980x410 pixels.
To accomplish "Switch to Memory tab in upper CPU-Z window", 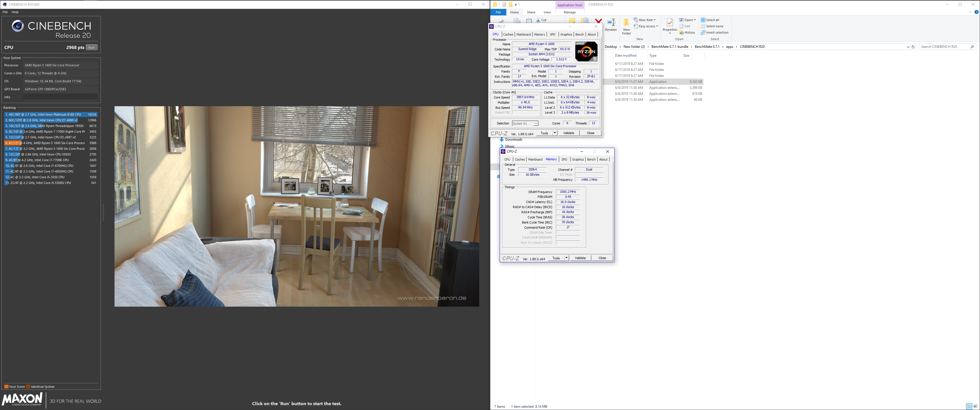I will click(540, 35).
